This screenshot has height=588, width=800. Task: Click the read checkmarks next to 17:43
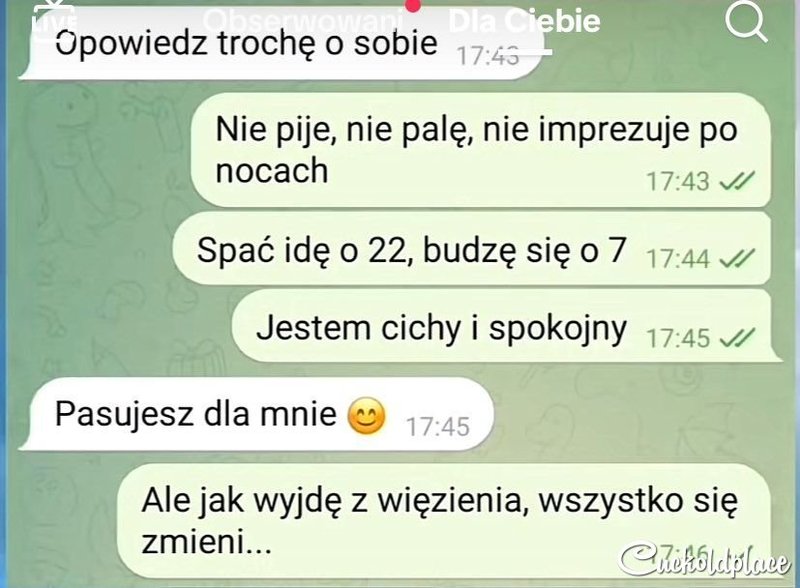tap(737, 181)
